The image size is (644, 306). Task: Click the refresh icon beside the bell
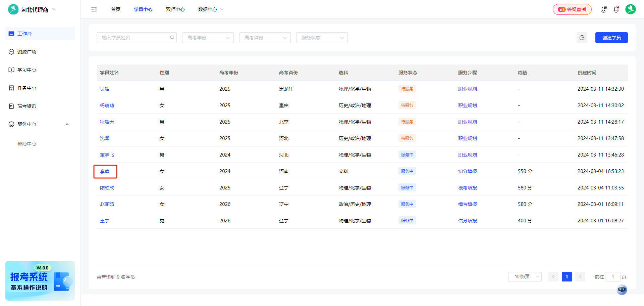604,9
